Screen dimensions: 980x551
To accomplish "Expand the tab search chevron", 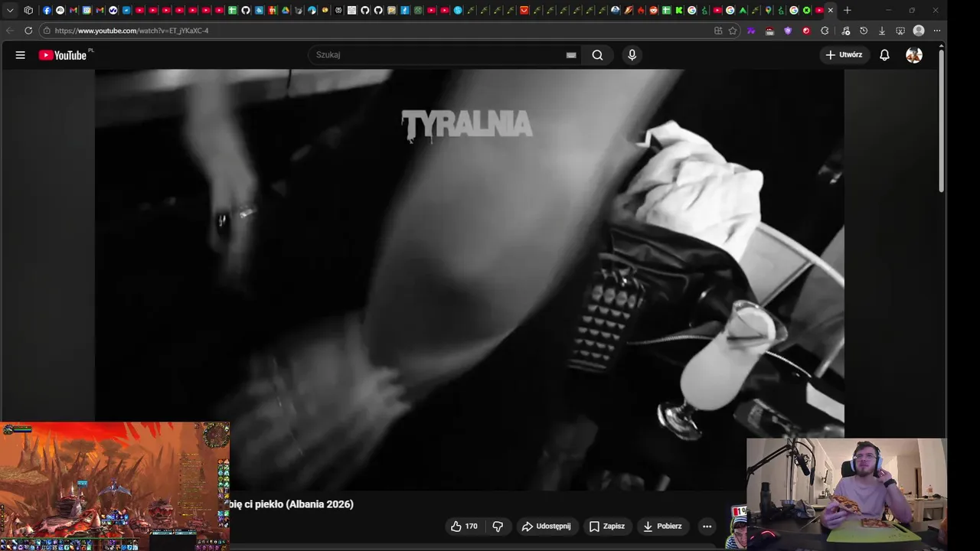I will tap(10, 10).
